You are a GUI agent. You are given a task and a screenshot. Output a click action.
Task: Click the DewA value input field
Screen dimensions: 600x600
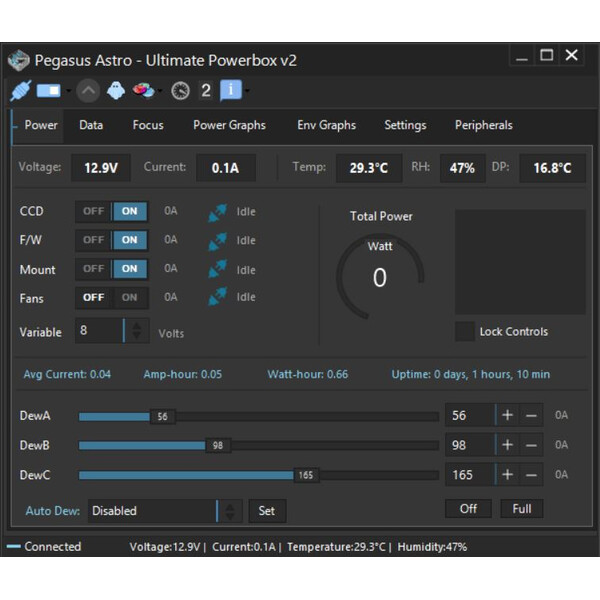click(x=468, y=416)
